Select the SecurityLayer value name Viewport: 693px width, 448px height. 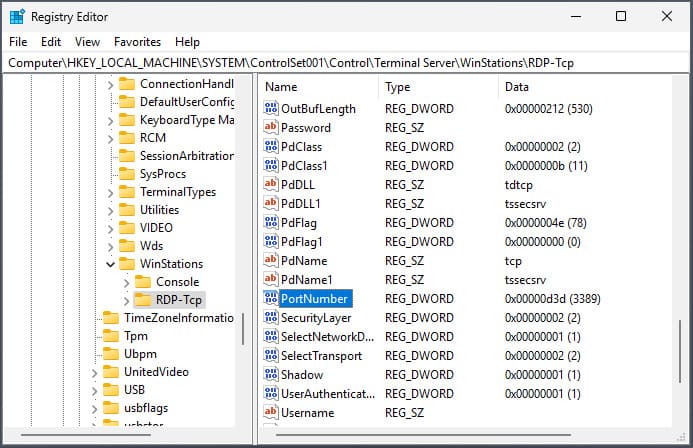(x=316, y=318)
